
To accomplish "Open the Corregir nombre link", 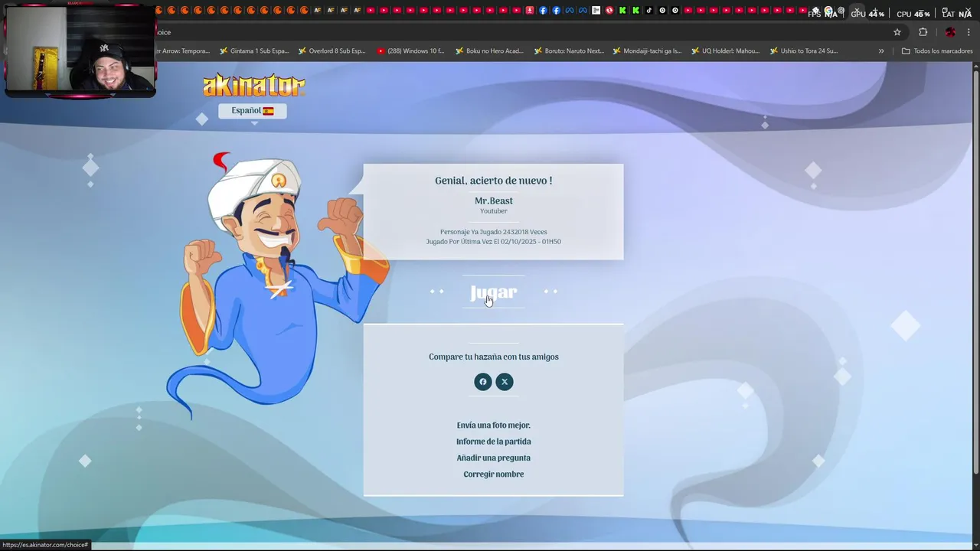I will pyautogui.click(x=494, y=474).
